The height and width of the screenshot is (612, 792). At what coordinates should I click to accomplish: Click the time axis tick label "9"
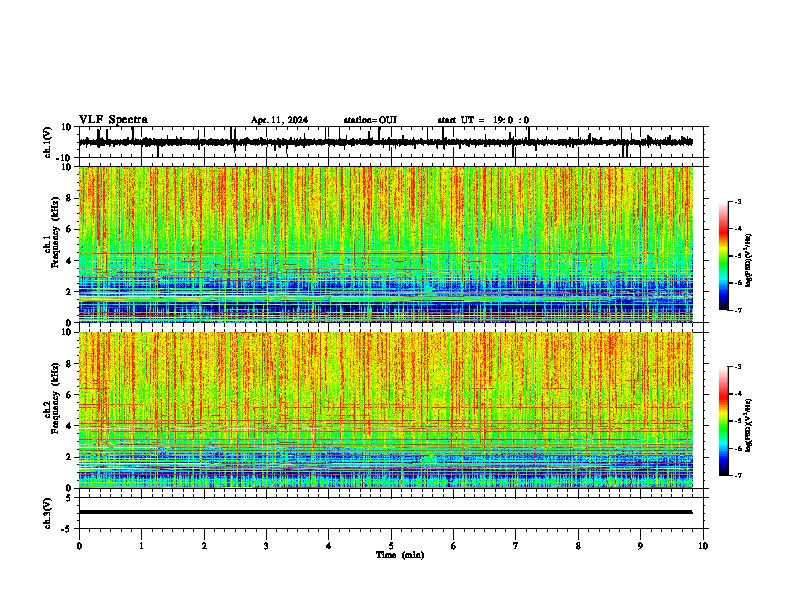[x=640, y=546]
